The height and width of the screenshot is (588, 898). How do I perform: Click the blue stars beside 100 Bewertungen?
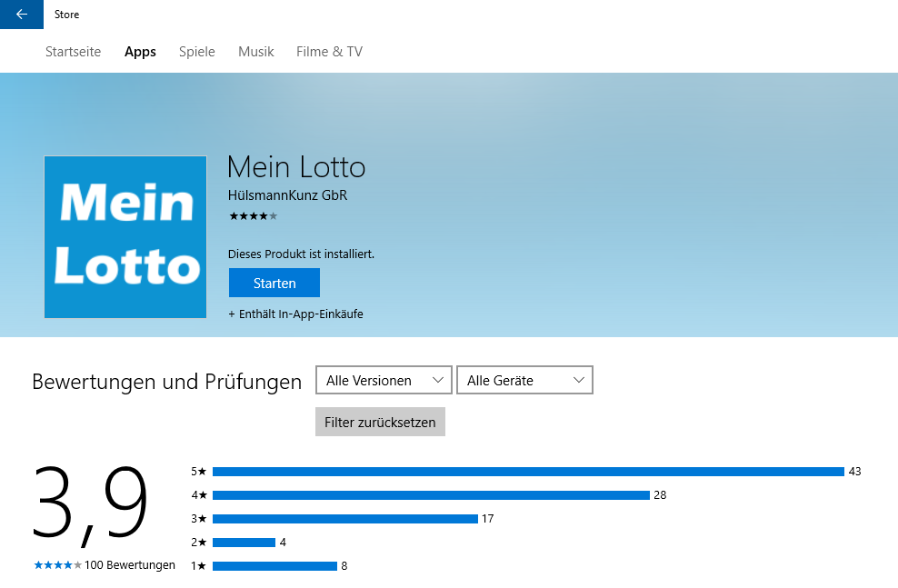[58, 565]
